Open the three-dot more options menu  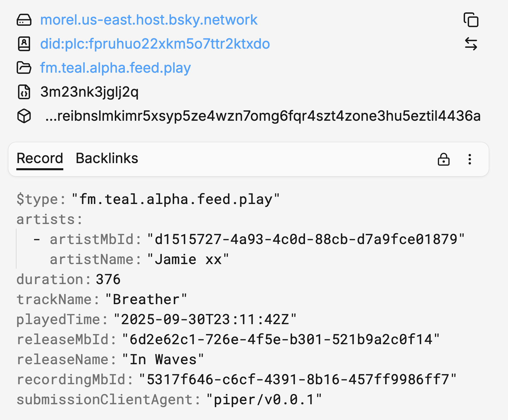tap(470, 159)
